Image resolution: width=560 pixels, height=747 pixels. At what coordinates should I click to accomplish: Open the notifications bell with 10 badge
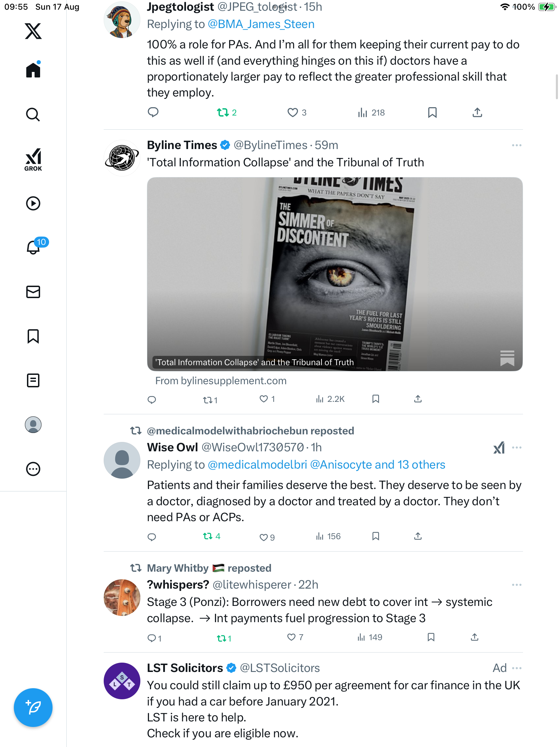click(34, 247)
